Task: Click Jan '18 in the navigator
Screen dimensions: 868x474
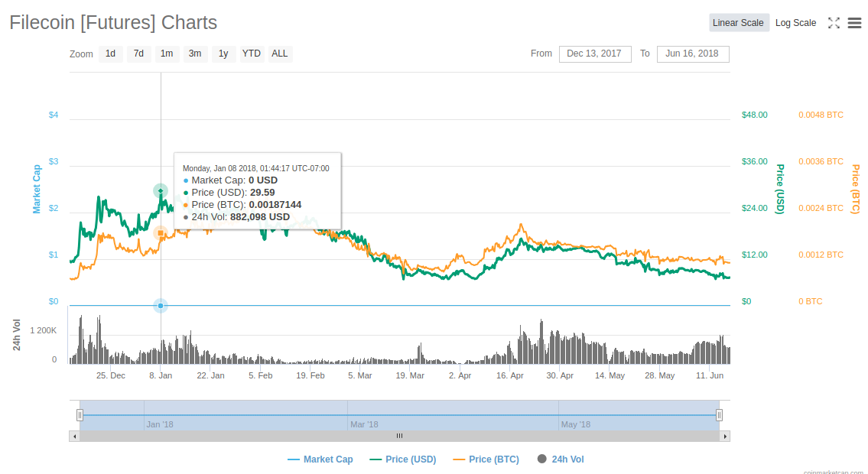Action: click(160, 425)
